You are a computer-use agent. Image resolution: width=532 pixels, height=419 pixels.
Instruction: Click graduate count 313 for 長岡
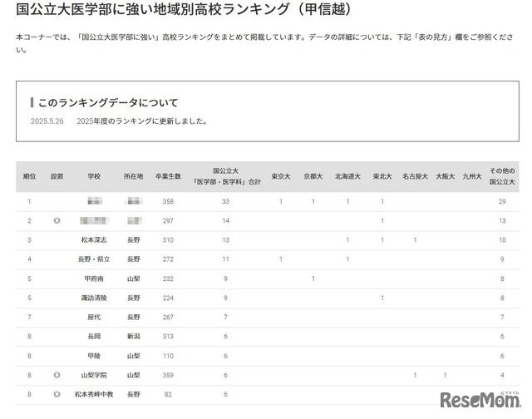168,336
